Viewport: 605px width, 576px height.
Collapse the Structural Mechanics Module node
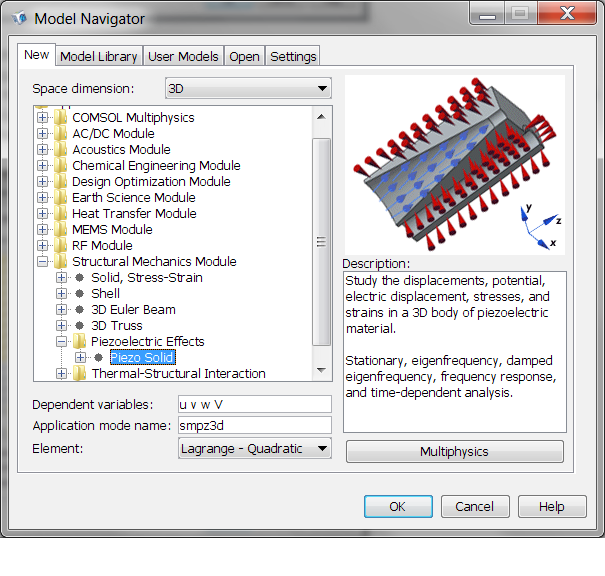pyautogui.click(x=42, y=262)
